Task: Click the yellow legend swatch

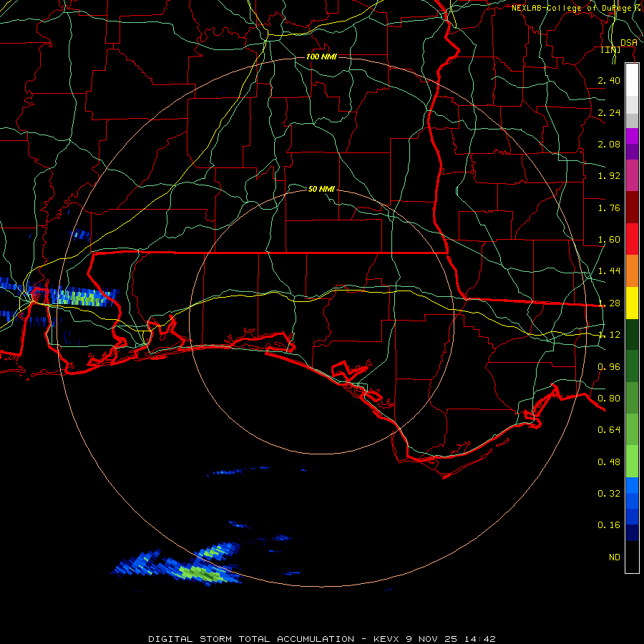Action: pos(632,303)
